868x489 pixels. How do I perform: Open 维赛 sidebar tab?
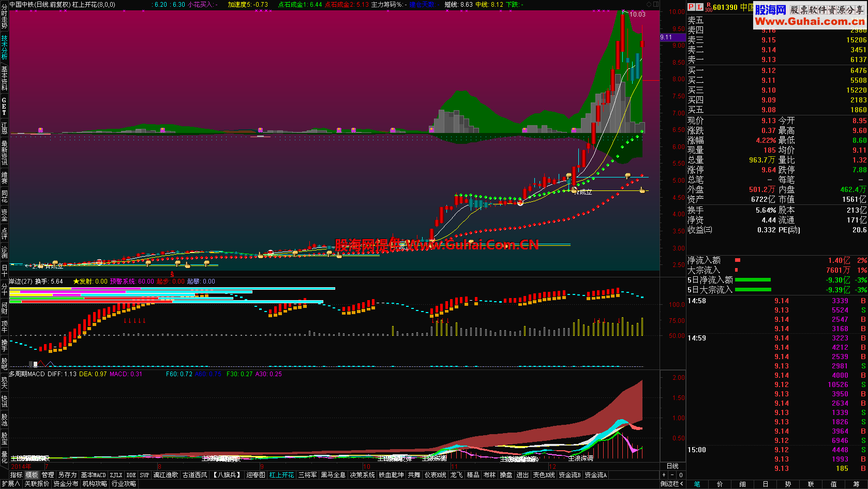(x=4, y=177)
